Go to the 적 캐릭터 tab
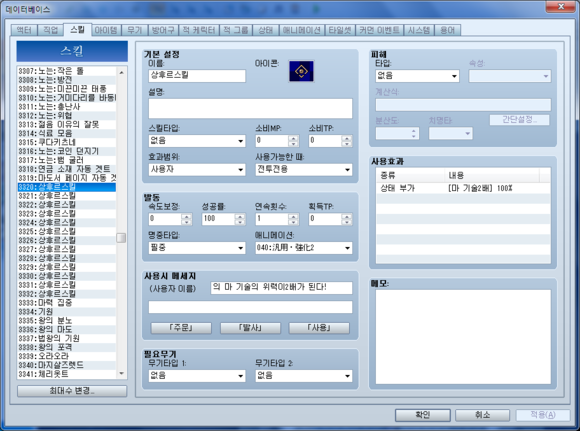Viewport: 580px width, 431px height. pyautogui.click(x=199, y=30)
